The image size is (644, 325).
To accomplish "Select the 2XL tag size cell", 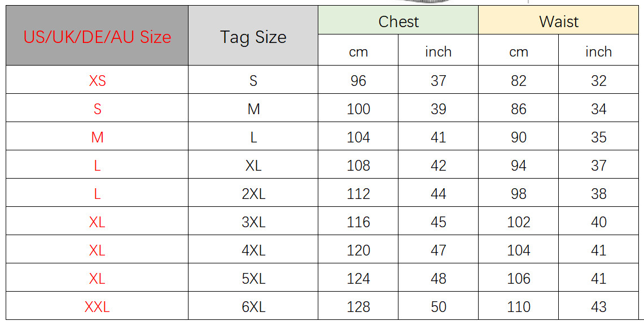I will [253, 193].
